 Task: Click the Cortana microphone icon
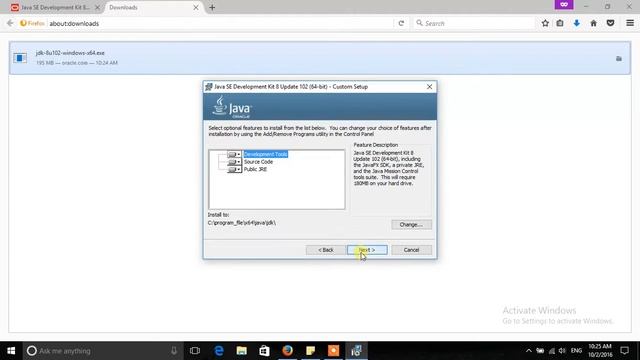(x=174, y=351)
